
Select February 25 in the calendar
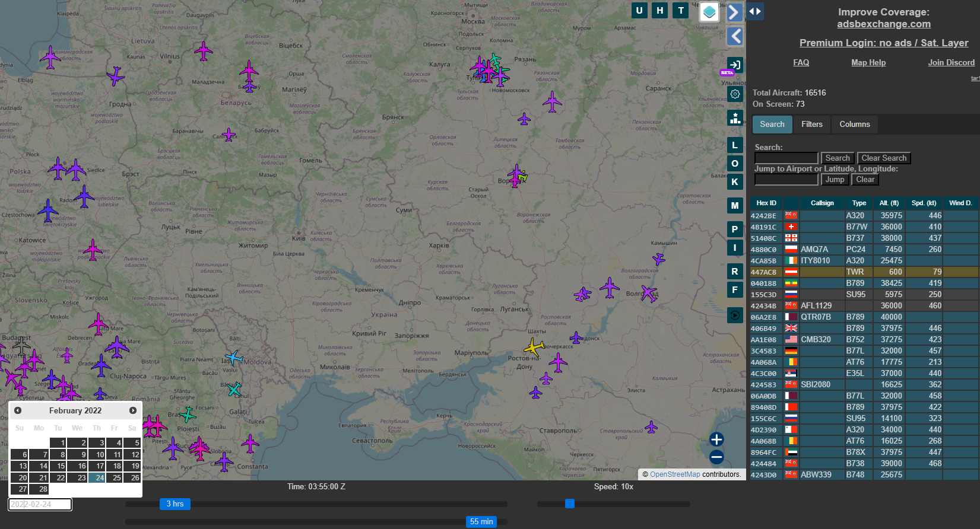coord(116,477)
